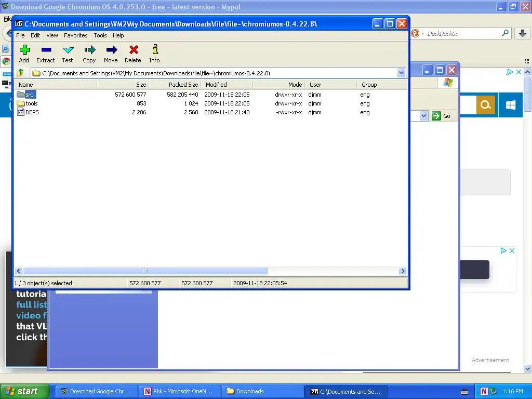
Task: Select the src folder icon
Action: pyautogui.click(x=21, y=95)
